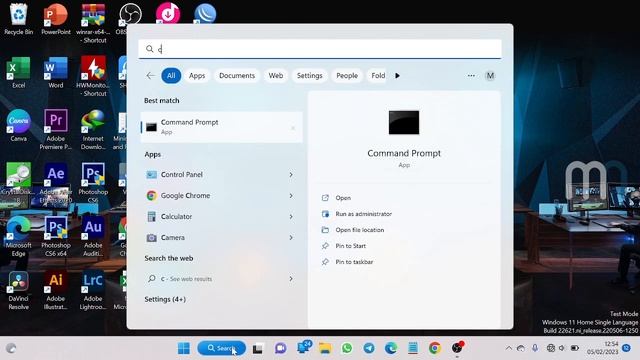640x360 pixels.
Task: Open the Adobe Illustrator desktop icon
Action: tap(56, 290)
